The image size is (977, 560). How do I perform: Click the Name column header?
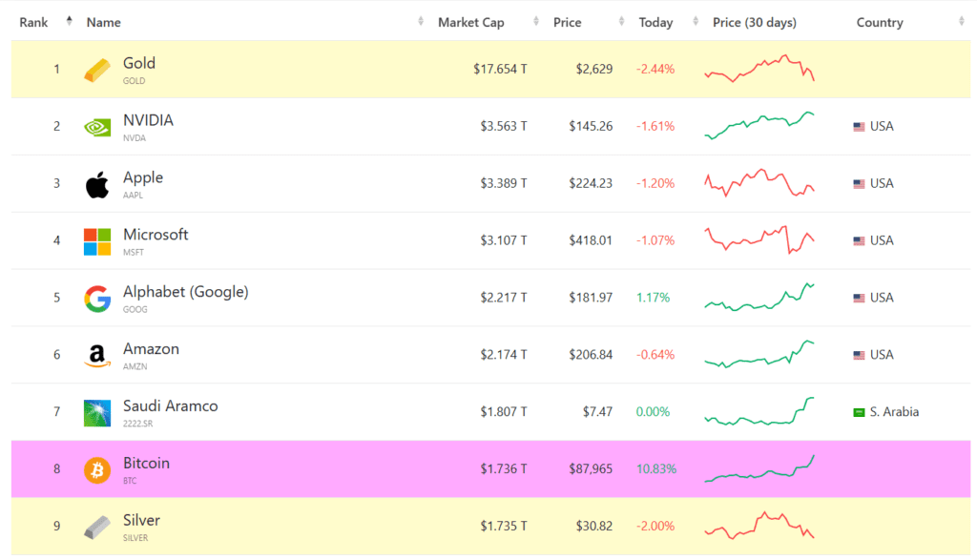(x=103, y=23)
